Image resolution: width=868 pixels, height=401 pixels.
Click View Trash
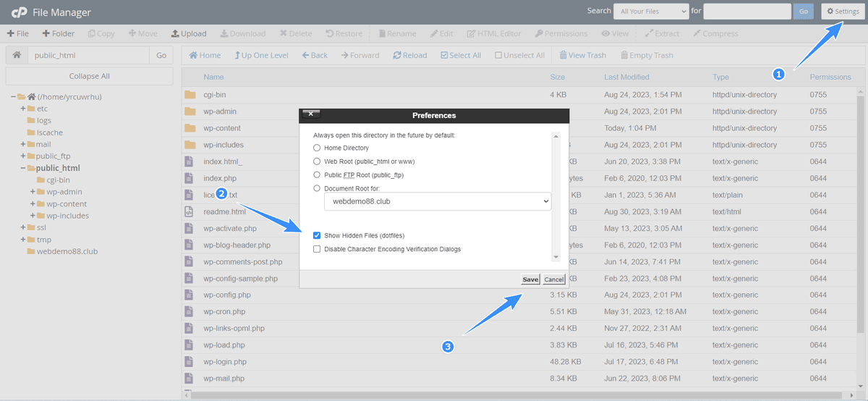coord(583,55)
